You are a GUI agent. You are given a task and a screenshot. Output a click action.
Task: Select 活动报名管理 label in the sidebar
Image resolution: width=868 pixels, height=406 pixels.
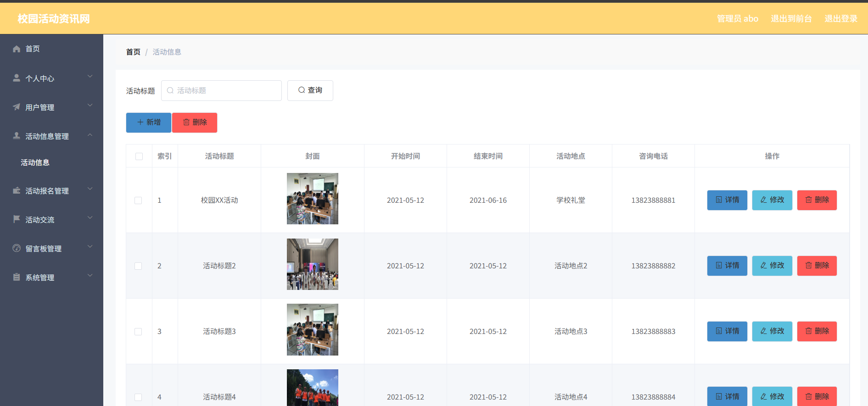tap(47, 191)
